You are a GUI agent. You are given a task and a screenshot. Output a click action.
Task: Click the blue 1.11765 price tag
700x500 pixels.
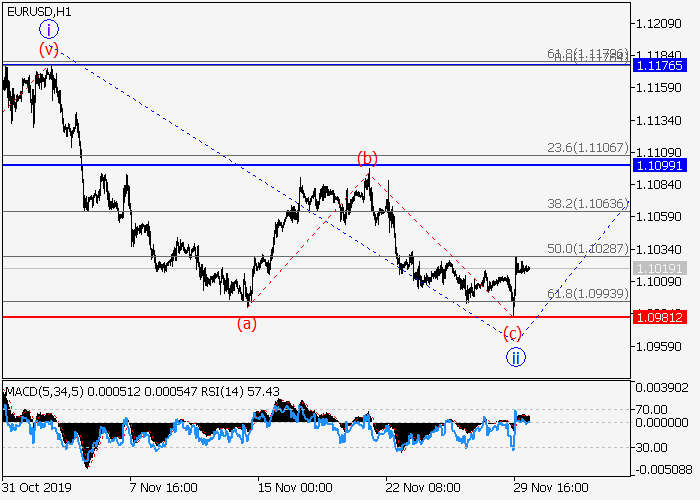coord(659,65)
